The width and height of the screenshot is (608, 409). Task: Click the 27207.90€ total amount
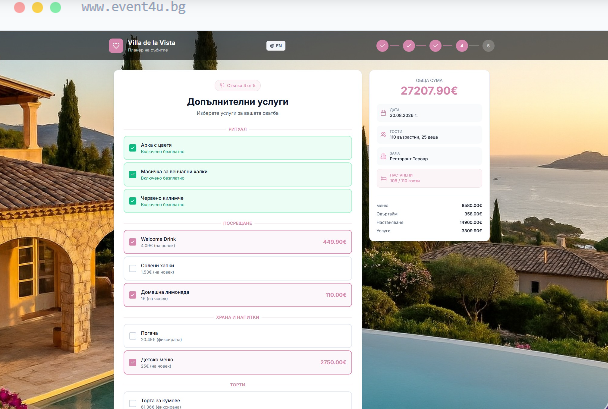click(429, 91)
